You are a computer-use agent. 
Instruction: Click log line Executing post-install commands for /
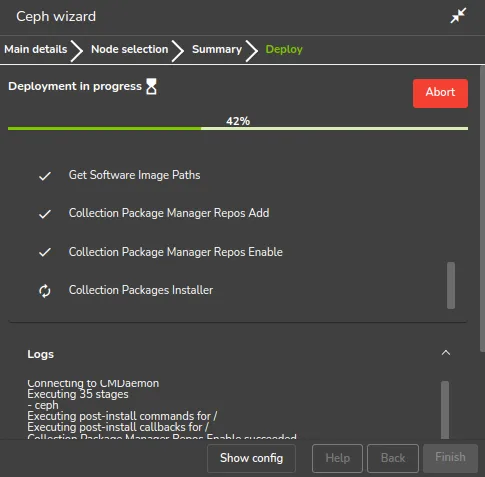pos(122,416)
